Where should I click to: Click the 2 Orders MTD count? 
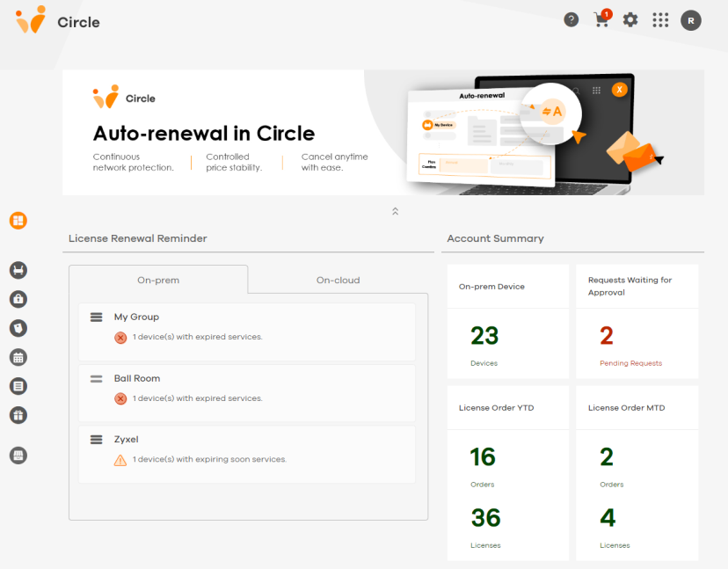point(607,457)
